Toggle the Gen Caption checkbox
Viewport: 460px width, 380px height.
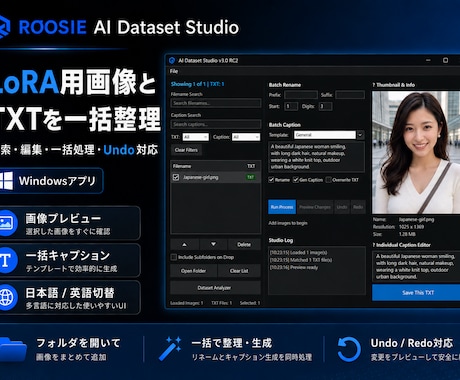296,180
